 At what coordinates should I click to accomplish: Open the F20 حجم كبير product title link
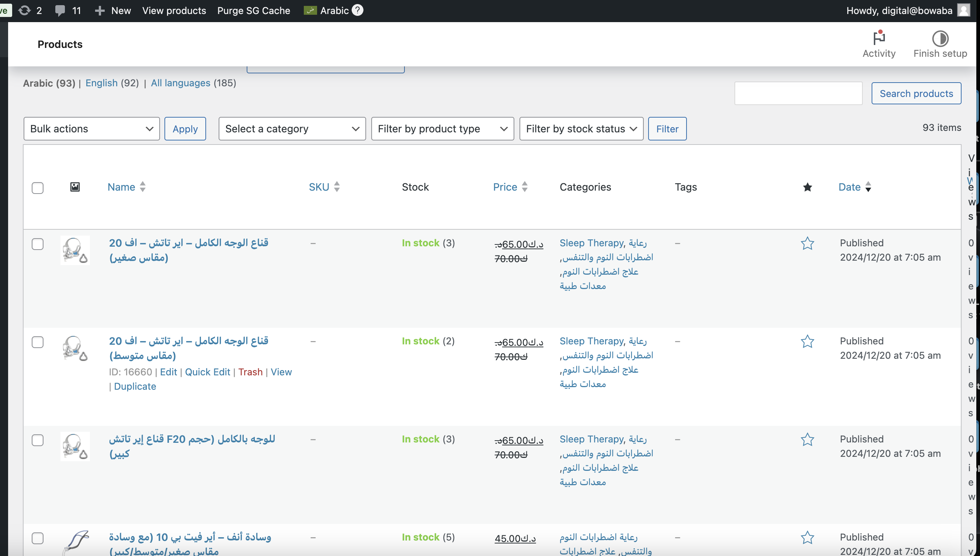tap(192, 446)
